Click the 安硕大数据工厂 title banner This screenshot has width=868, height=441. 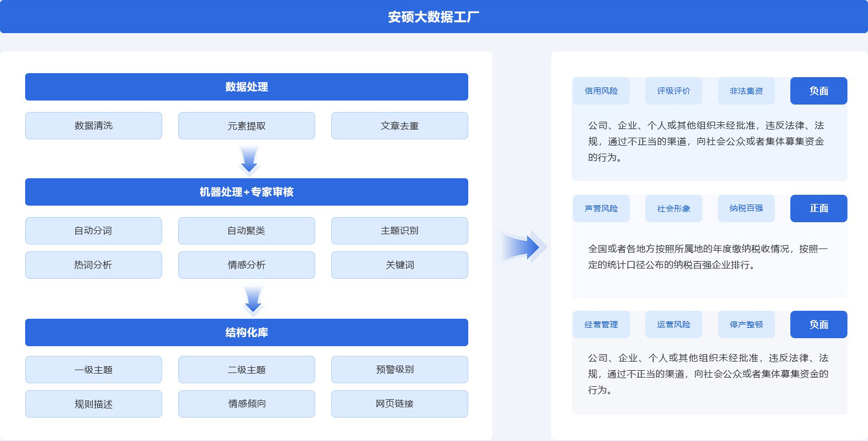[x=433, y=17]
